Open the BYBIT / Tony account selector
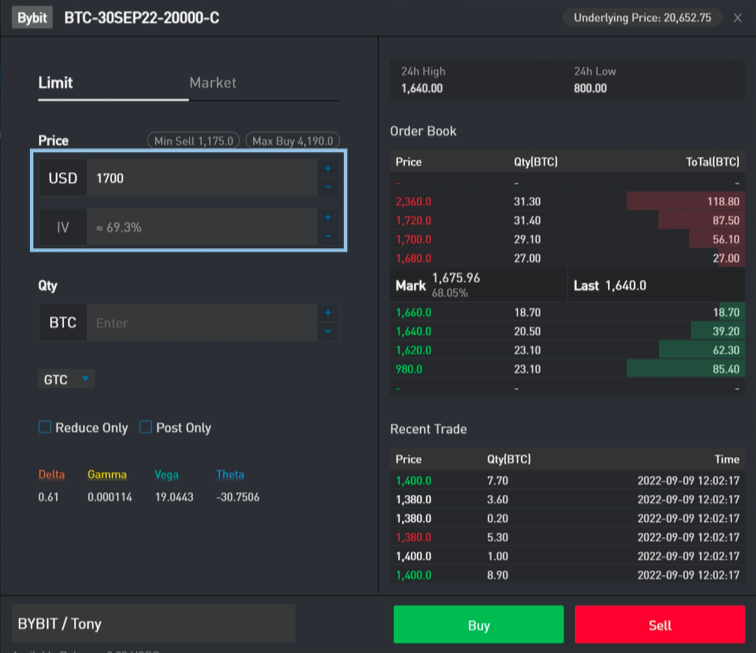This screenshot has width=756, height=653. pyautogui.click(x=153, y=623)
